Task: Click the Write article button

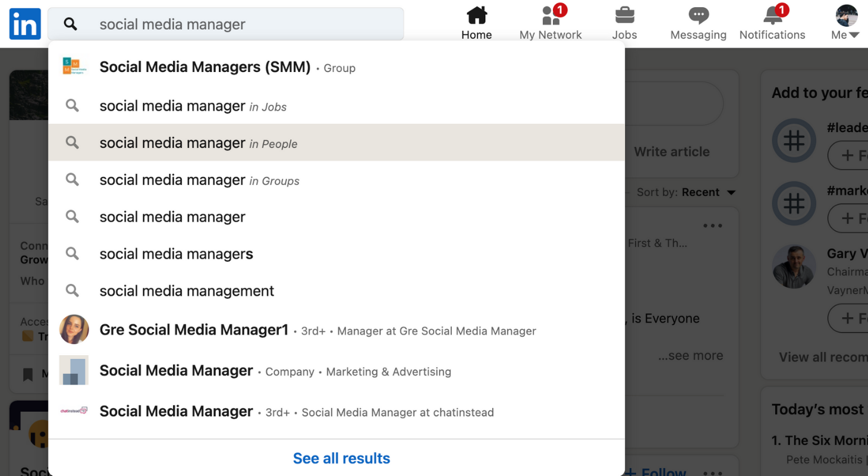Action: click(x=672, y=152)
